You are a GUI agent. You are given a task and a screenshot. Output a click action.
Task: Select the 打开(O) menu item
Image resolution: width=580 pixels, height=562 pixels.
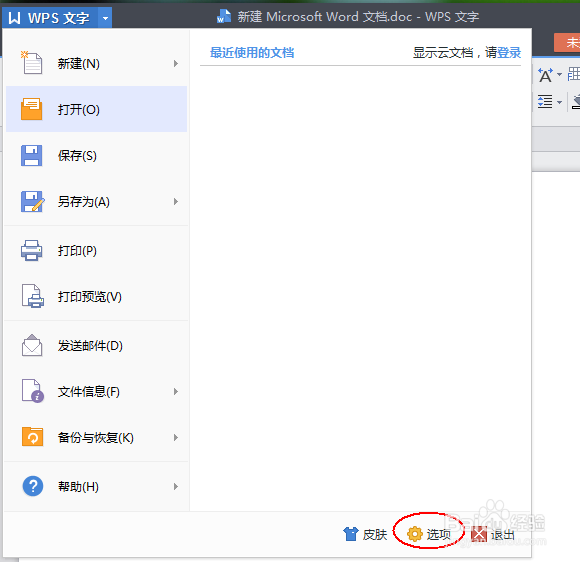click(96, 109)
